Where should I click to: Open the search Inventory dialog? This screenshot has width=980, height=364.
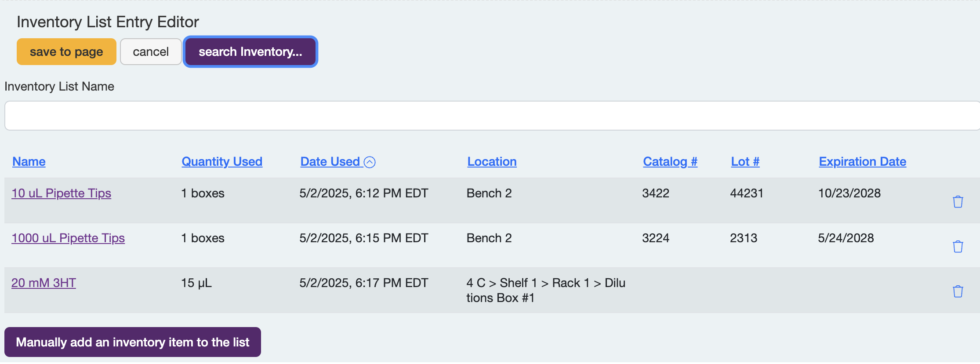(x=250, y=52)
